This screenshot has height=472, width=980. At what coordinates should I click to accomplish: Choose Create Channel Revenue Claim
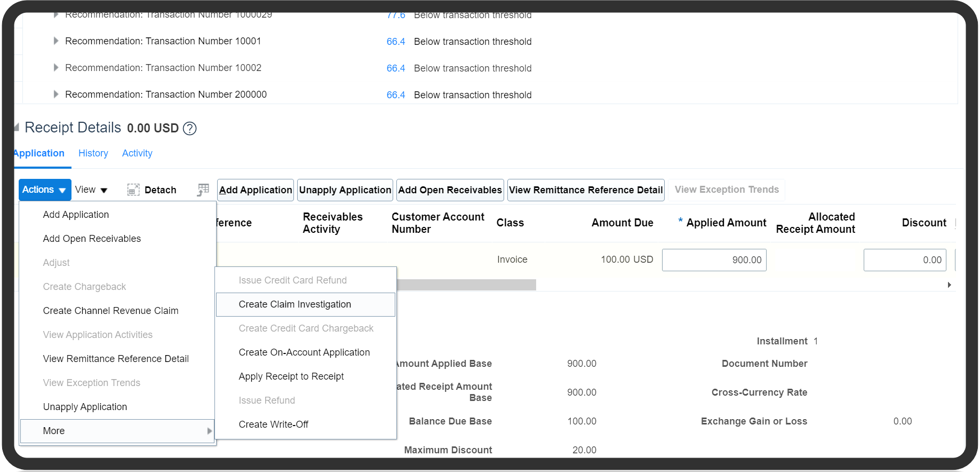[110, 311]
